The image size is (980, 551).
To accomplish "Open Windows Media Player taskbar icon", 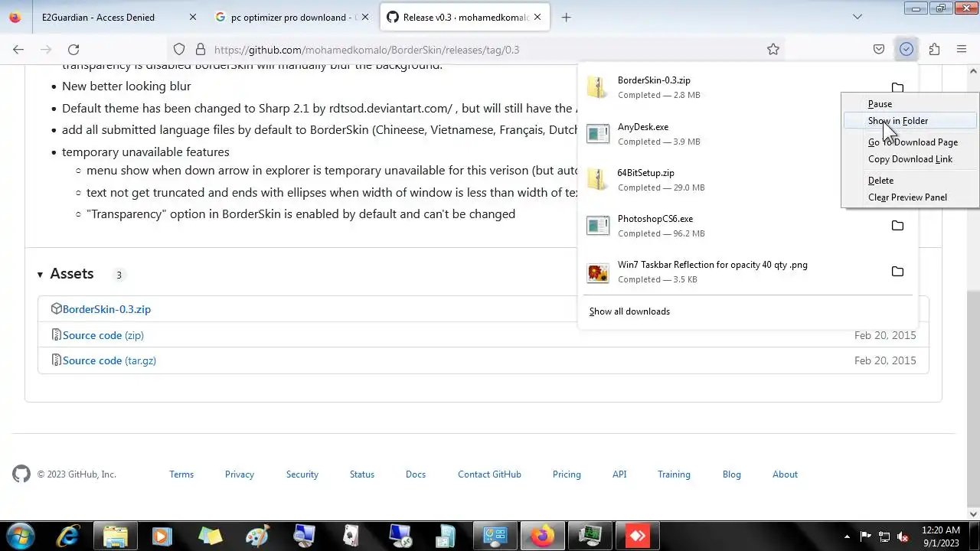I will point(162,536).
